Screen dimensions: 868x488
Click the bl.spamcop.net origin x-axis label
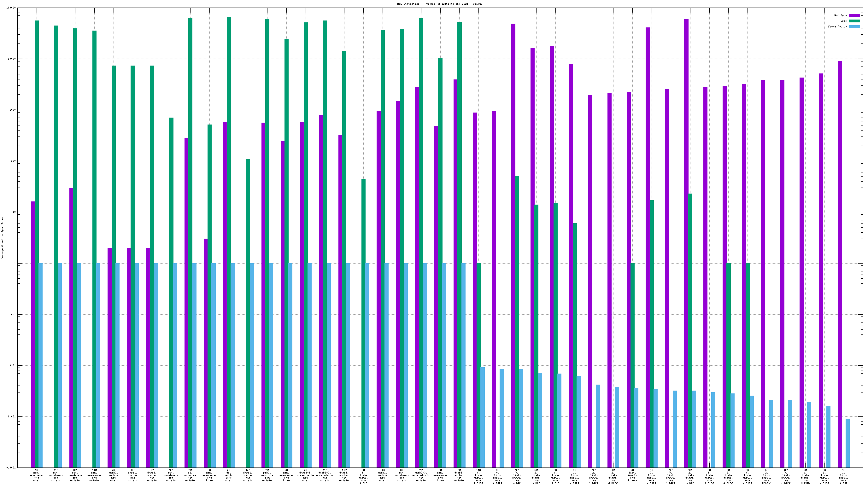pyautogui.click(x=190, y=475)
